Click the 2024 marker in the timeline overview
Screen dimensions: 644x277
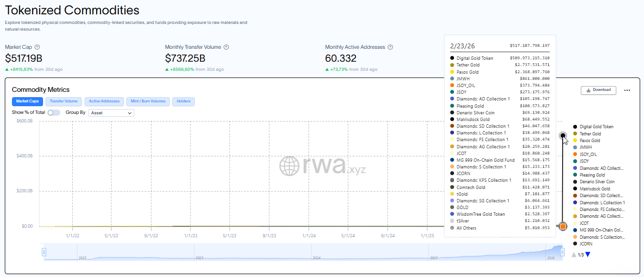pos(318,257)
